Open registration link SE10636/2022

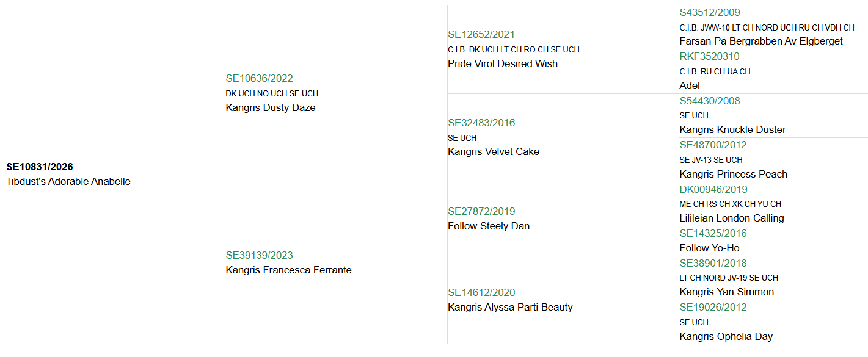coord(259,78)
